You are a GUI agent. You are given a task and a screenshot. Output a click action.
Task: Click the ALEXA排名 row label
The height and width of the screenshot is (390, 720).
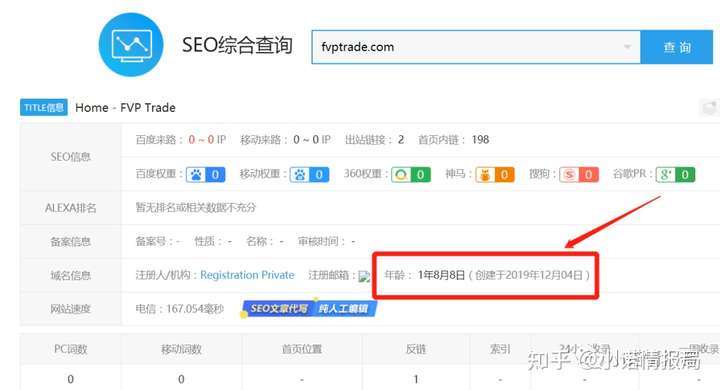pyautogui.click(x=70, y=208)
